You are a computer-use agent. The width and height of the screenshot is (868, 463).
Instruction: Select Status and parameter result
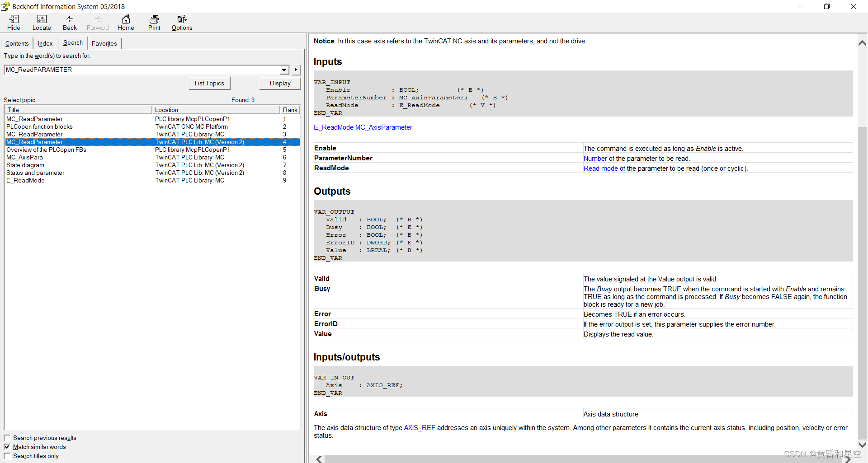click(x=152, y=173)
